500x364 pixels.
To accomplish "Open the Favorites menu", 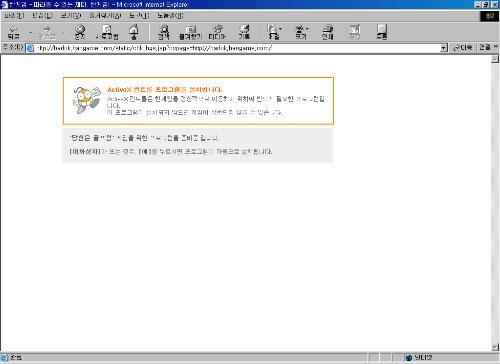I will pos(105,16).
